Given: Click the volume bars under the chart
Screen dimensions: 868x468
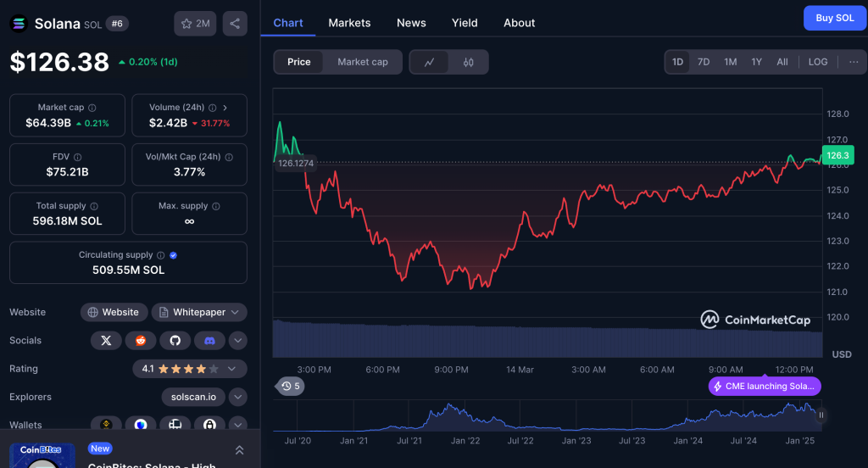Looking at the screenshot, I should point(548,339).
